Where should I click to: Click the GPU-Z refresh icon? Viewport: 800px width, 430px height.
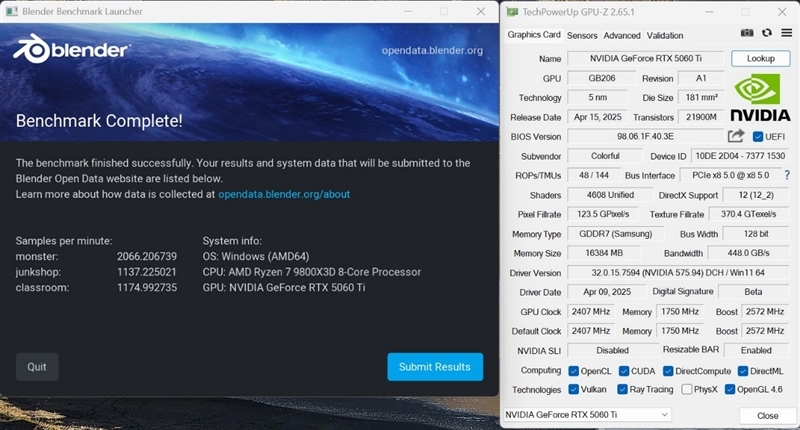(767, 33)
